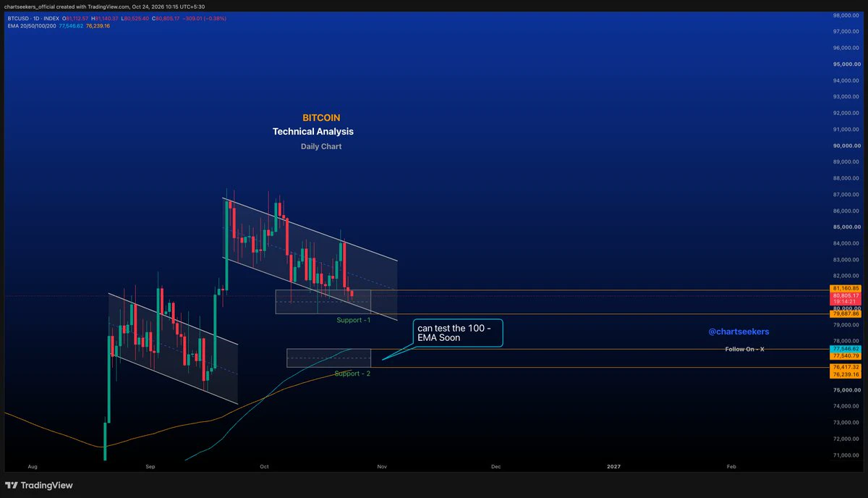Click the Oct label on time axis
The image size is (868, 498).
[x=264, y=468]
